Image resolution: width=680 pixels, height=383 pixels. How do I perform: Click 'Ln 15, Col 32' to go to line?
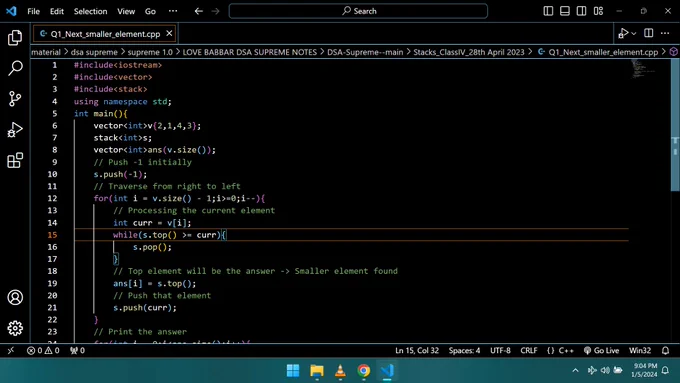click(x=417, y=350)
